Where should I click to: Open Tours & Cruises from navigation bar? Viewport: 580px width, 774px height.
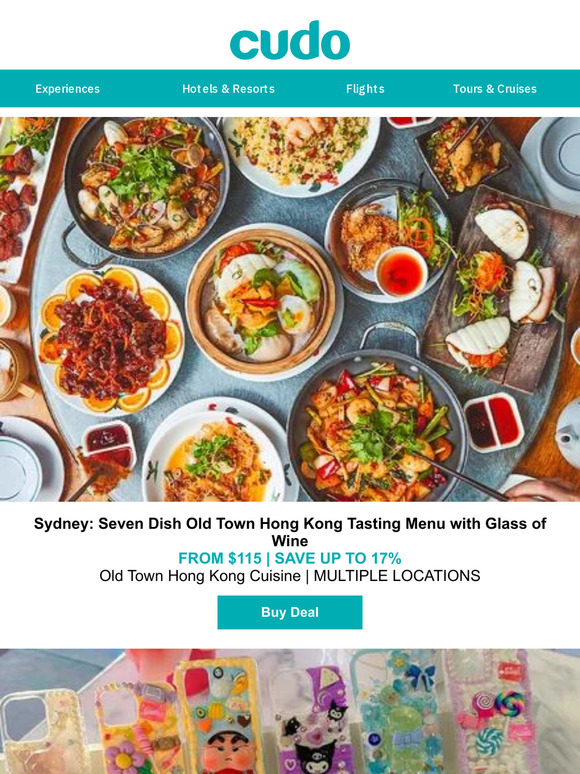(495, 89)
